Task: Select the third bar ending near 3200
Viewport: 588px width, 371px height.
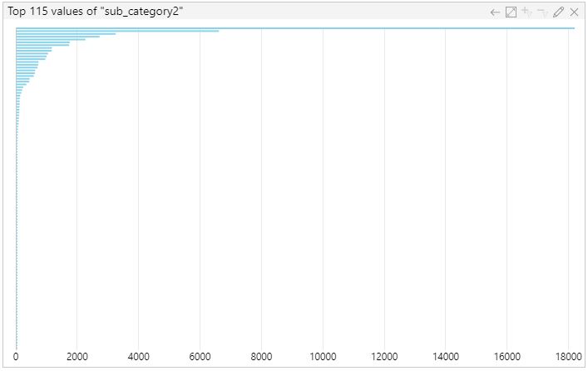Action: click(x=66, y=34)
